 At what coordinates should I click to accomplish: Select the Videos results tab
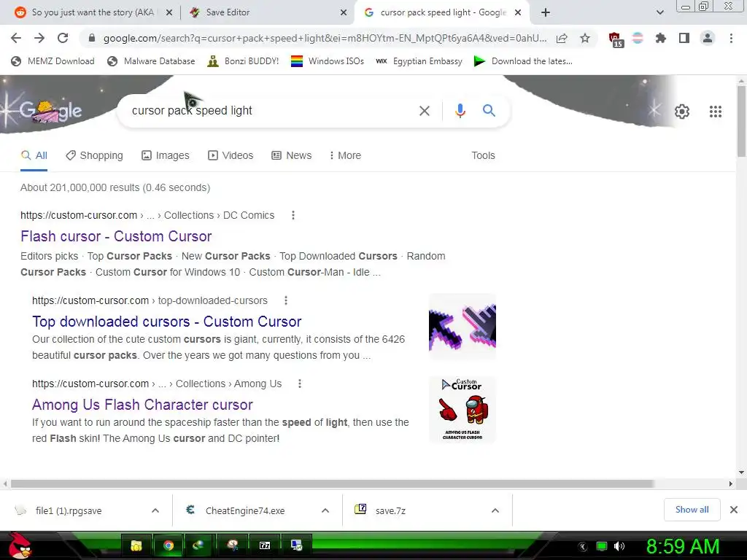231,156
